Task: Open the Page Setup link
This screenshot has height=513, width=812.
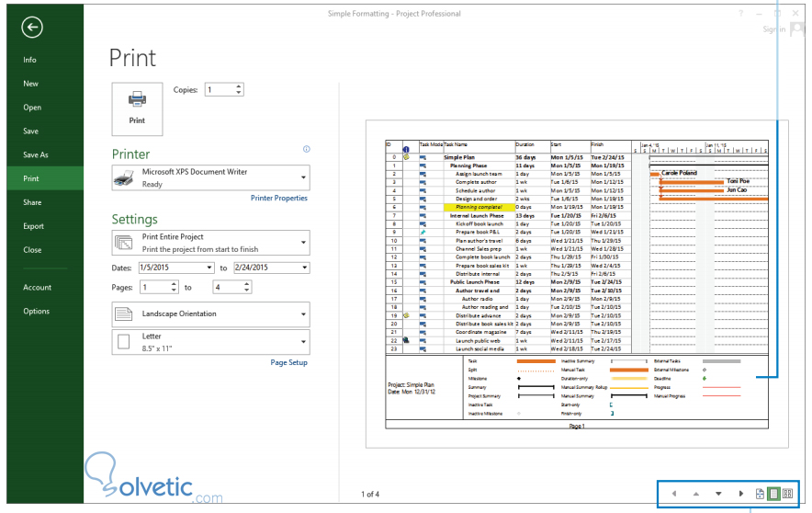Action: (289, 362)
